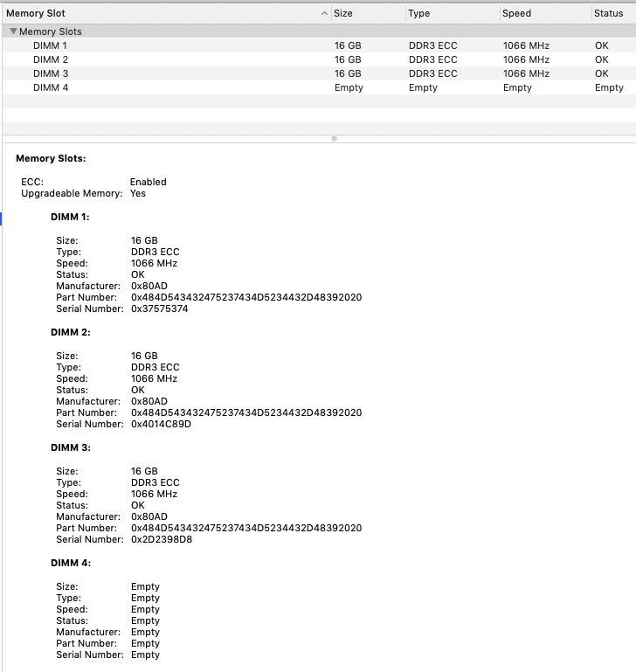
Task: Click DIMM 3 manufacturer 0x80AD
Action: coord(149,516)
